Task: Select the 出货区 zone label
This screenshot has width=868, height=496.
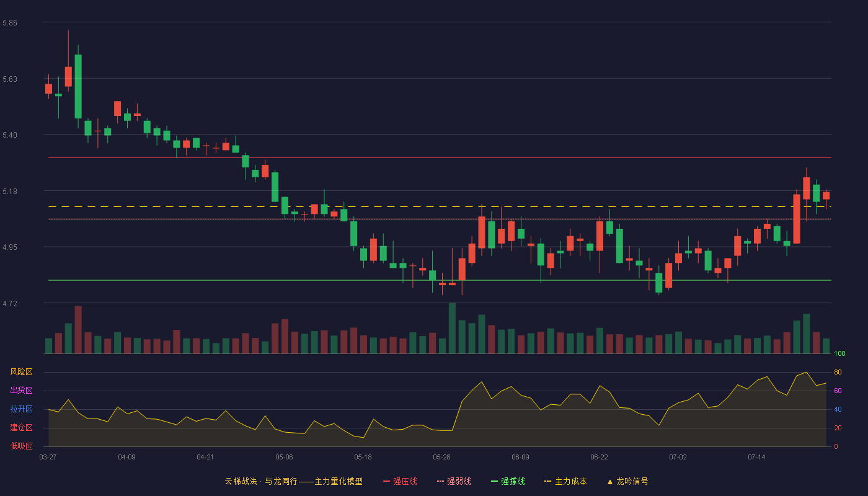Action: click(x=21, y=391)
